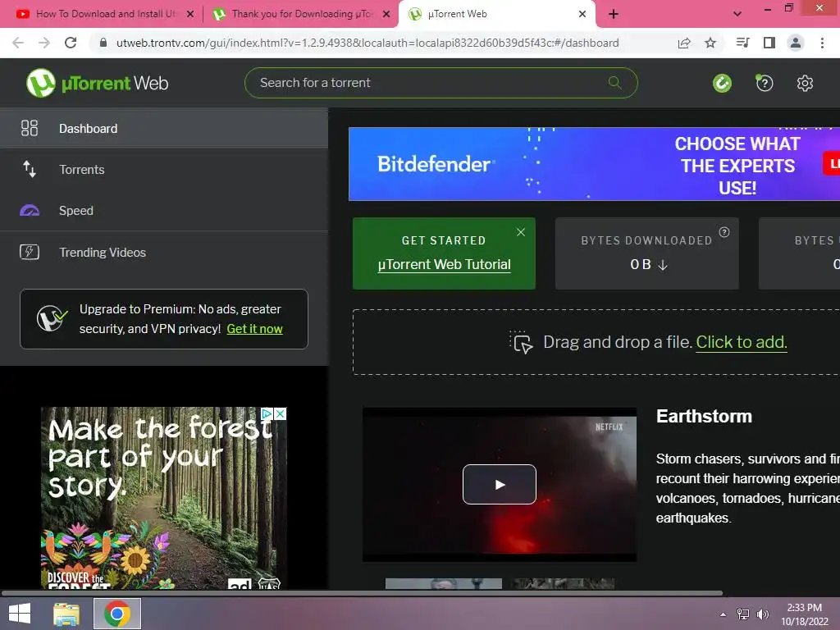Click the network tray icon
Screen dimensions: 840x630
click(743, 614)
